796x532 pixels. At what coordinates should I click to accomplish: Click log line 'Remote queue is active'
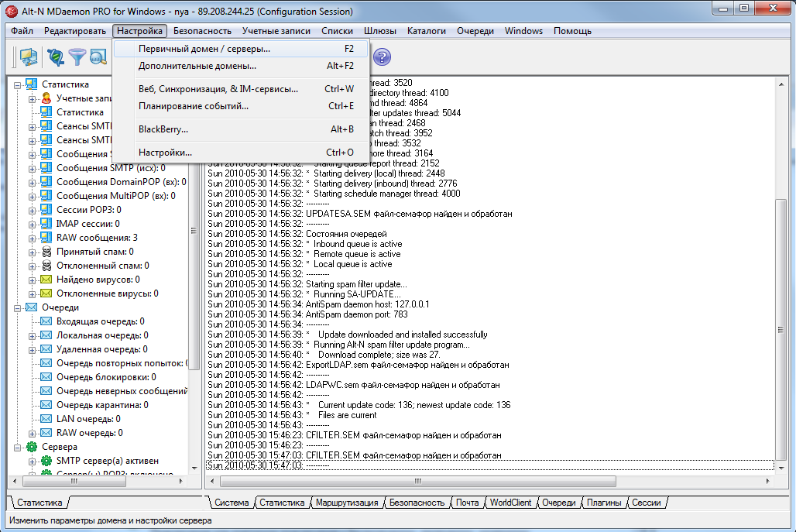tap(304, 254)
